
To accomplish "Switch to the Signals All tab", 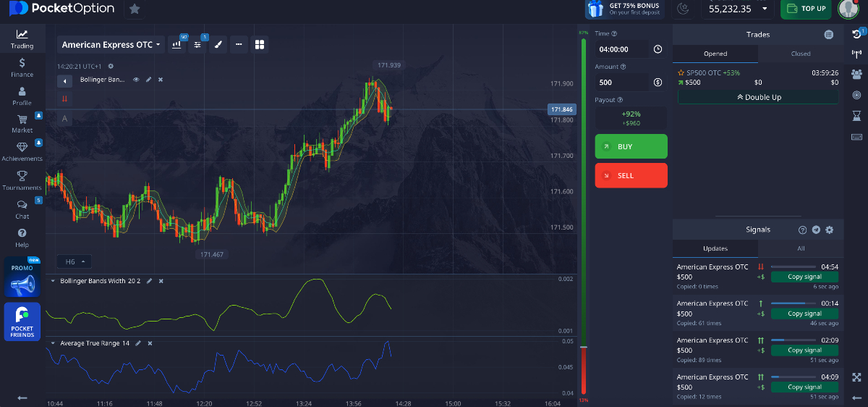I will coord(801,248).
